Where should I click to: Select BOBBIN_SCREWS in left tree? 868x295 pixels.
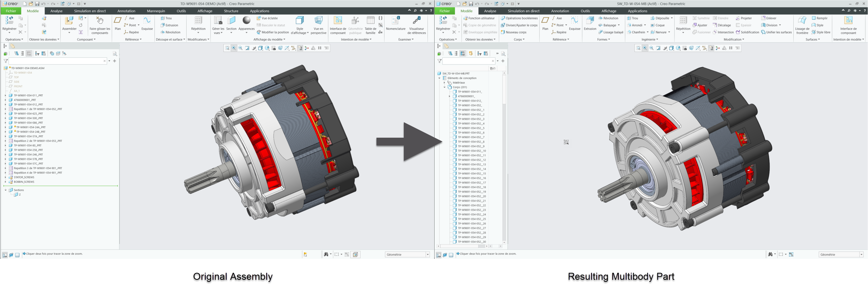(24, 182)
